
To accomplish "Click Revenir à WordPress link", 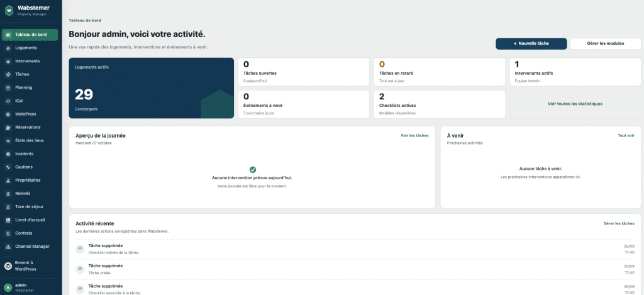I will tap(30, 266).
